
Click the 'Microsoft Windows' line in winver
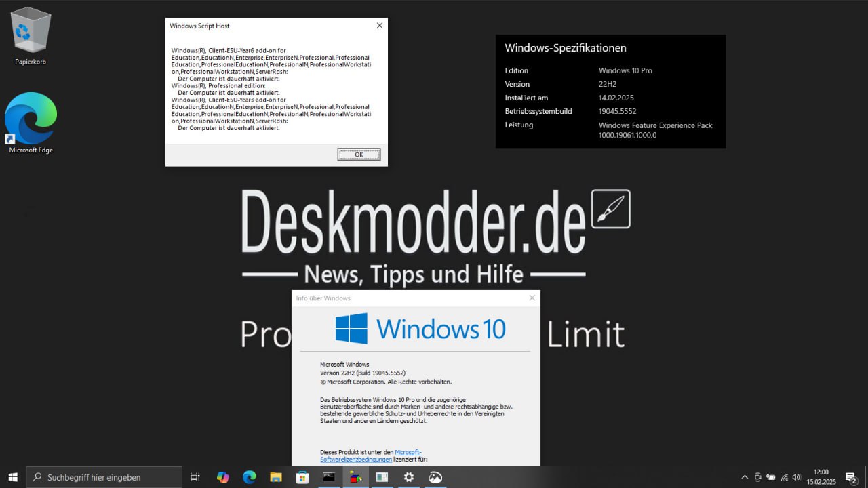(x=344, y=364)
